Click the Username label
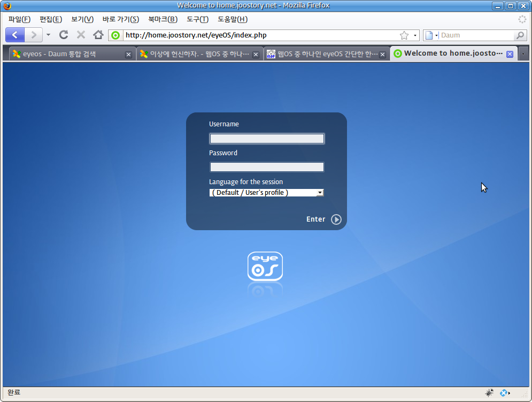The image size is (532, 402). [224, 124]
